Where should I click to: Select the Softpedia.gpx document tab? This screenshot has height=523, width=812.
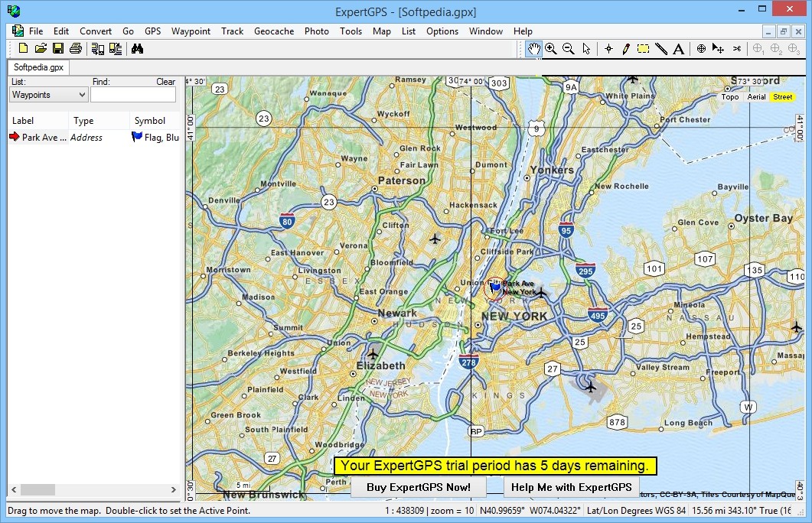coord(38,67)
